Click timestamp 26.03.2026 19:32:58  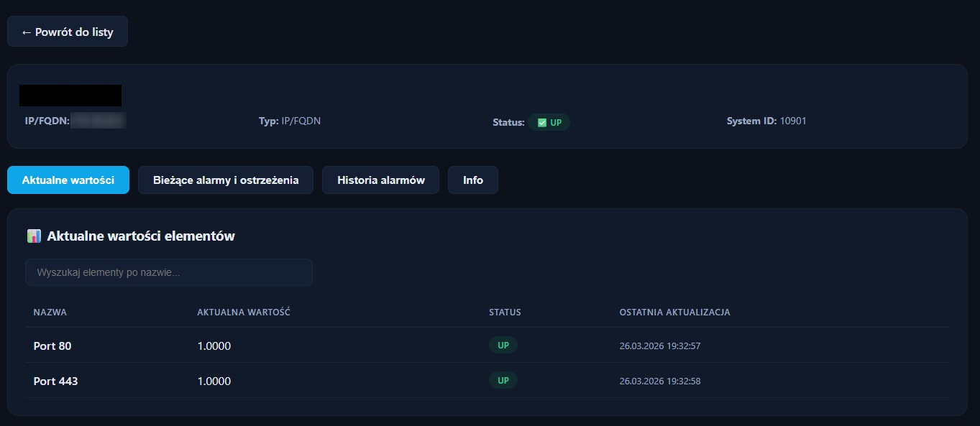[x=660, y=381]
